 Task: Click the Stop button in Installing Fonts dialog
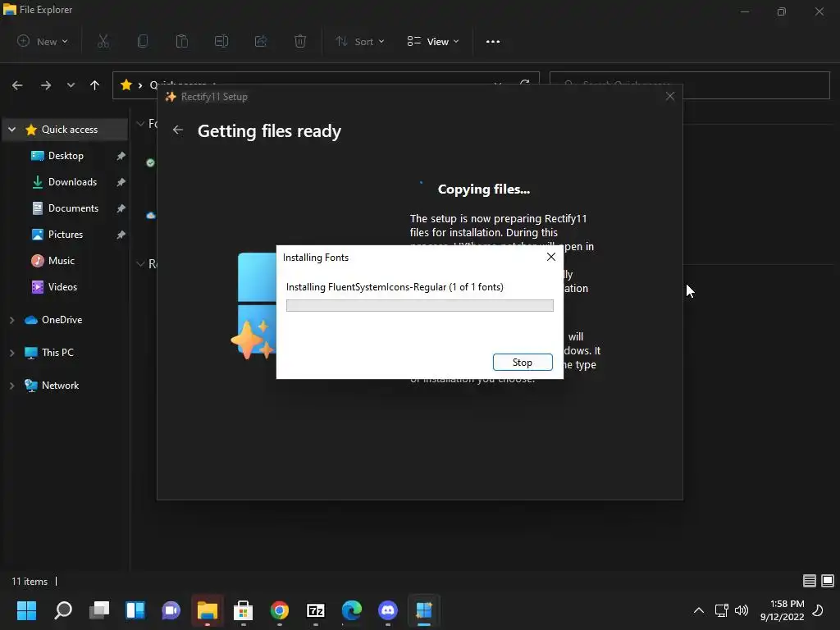point(523,362)
